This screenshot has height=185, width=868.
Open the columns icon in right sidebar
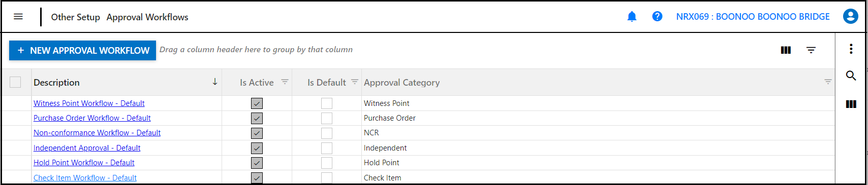pyautogui.click(x=851, y=104)
